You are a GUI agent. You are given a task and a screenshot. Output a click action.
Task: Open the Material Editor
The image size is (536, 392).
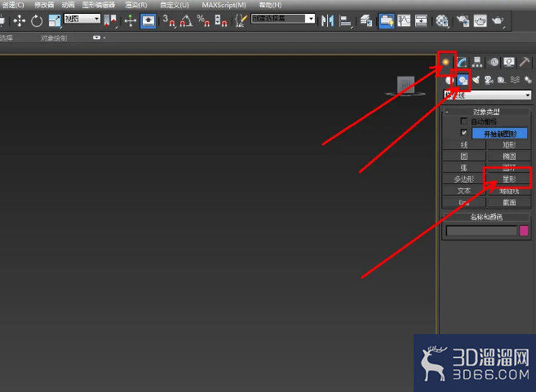pyautogui.click(x=441, y=21)
